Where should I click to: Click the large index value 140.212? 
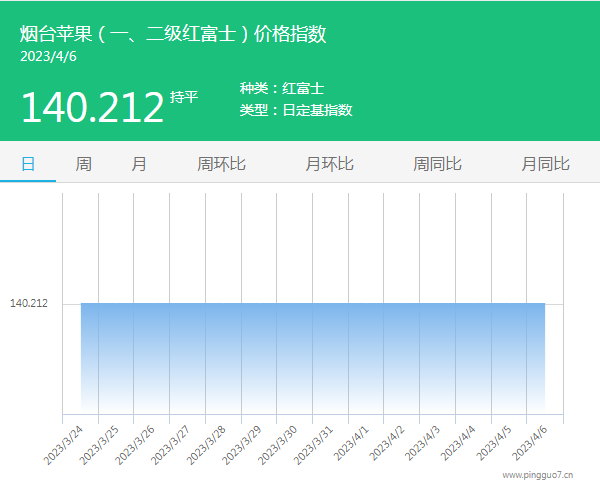[92, 107]
